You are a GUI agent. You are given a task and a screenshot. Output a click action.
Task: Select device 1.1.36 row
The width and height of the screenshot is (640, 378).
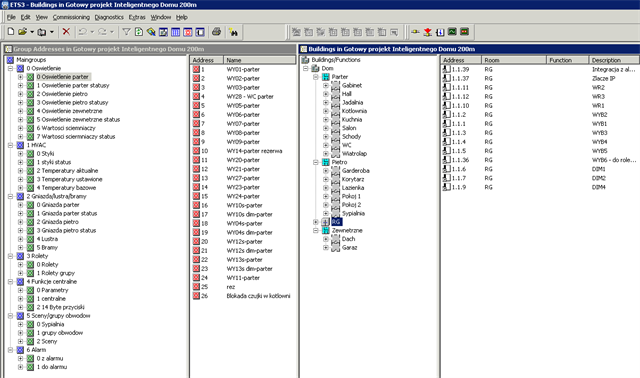[540, 160]
